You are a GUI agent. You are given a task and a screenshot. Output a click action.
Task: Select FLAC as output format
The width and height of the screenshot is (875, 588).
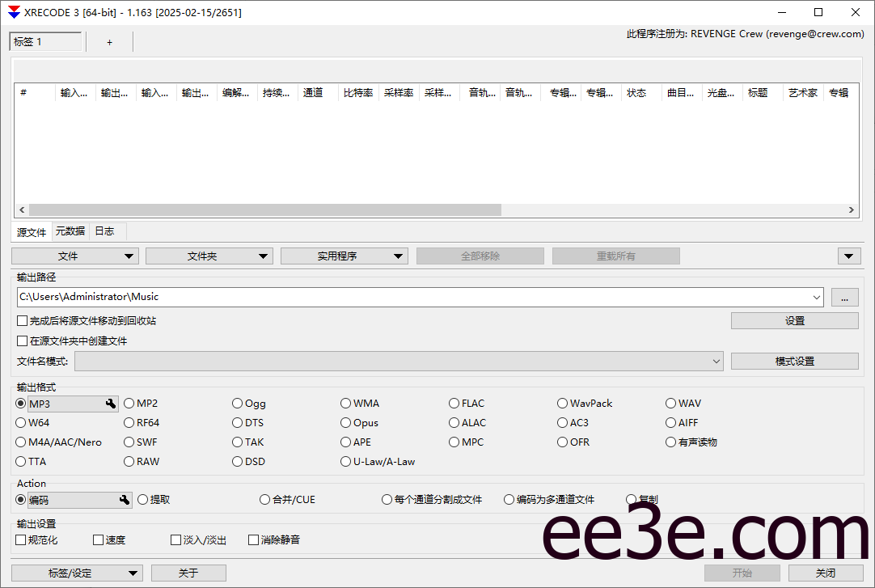click(454, 403)
